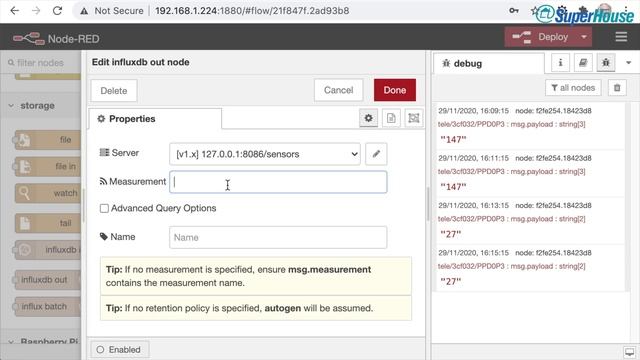The width and height of the screenshot is (640, 360).
Task: Edit server config with pencil icon
Action: pyautogui.click(x=376, y=154)
